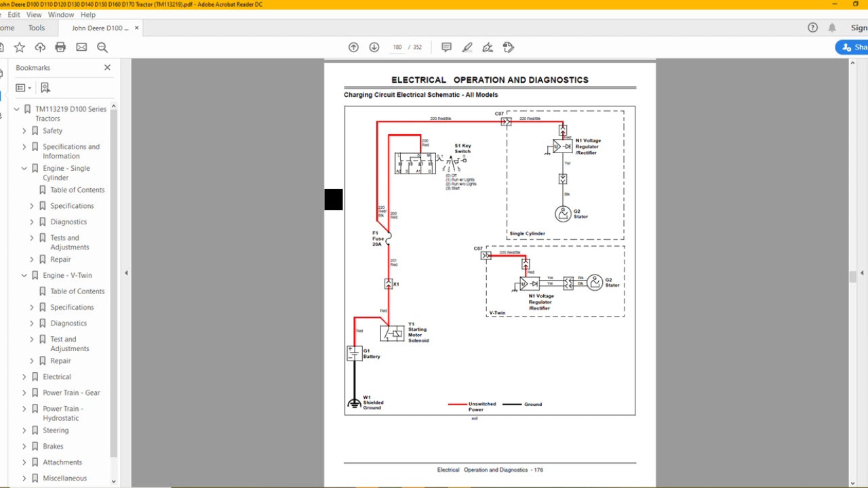The height and width of the screenshot is (488, 868).
Task: Click document vertical scrollbar thumb
Action: pos(853,277)
